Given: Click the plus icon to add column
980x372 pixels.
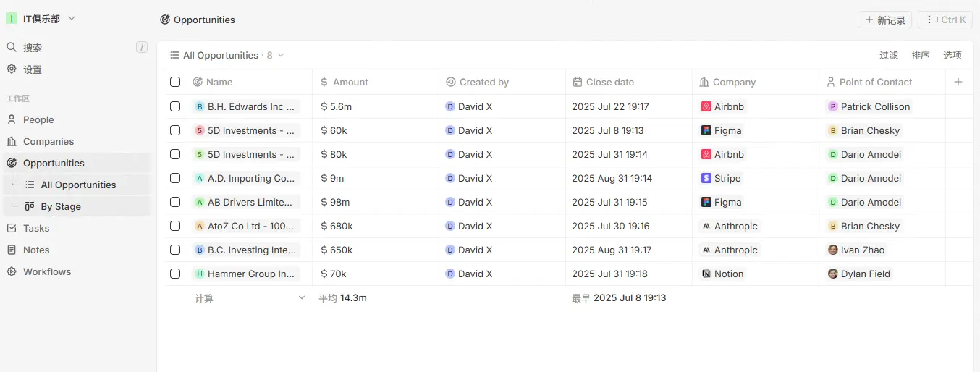Looking at the screenshot, I should [x=958, y=82].
